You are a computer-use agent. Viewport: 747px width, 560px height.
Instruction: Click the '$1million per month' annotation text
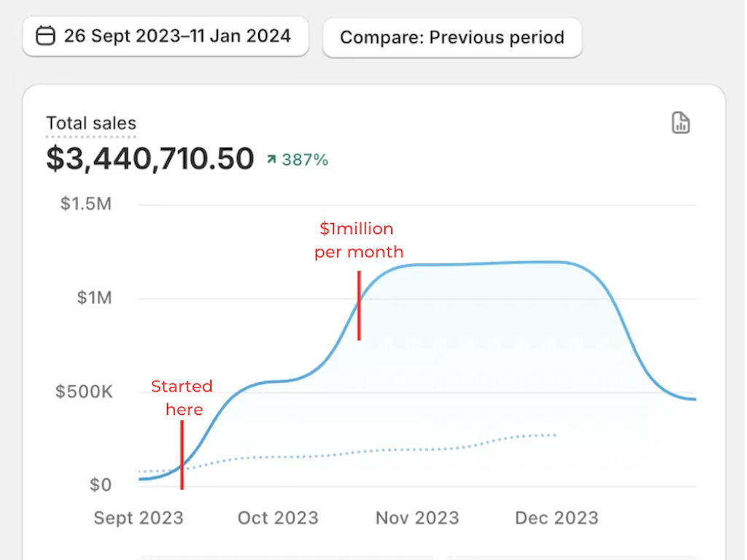pos(358,241)
